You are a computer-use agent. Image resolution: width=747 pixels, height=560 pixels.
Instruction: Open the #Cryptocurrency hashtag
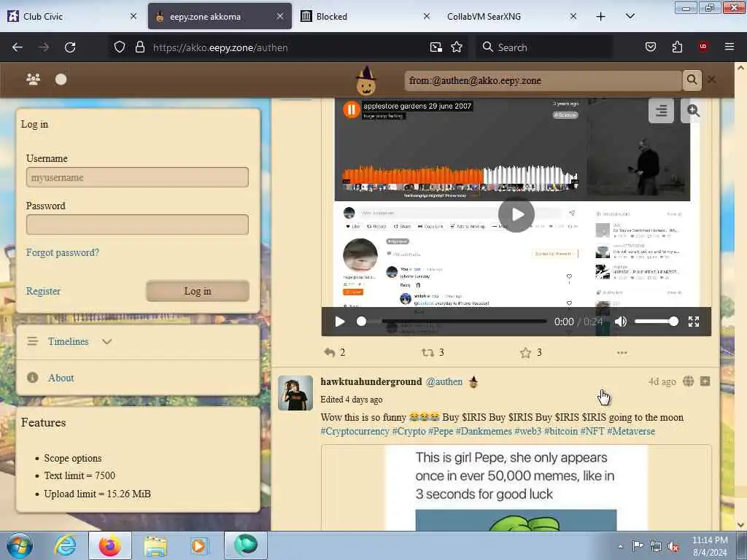[x=355, y=431]
